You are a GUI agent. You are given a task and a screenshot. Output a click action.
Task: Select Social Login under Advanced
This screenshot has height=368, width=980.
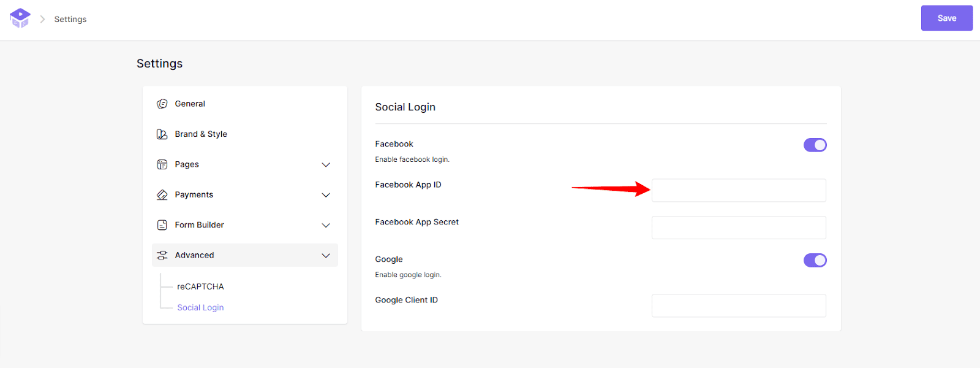tap(200, 307)
